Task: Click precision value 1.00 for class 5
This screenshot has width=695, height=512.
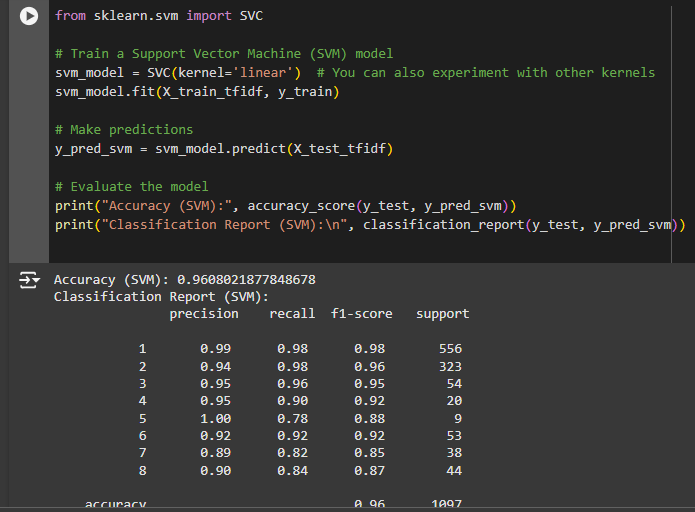Action: (x=215, y=418)
